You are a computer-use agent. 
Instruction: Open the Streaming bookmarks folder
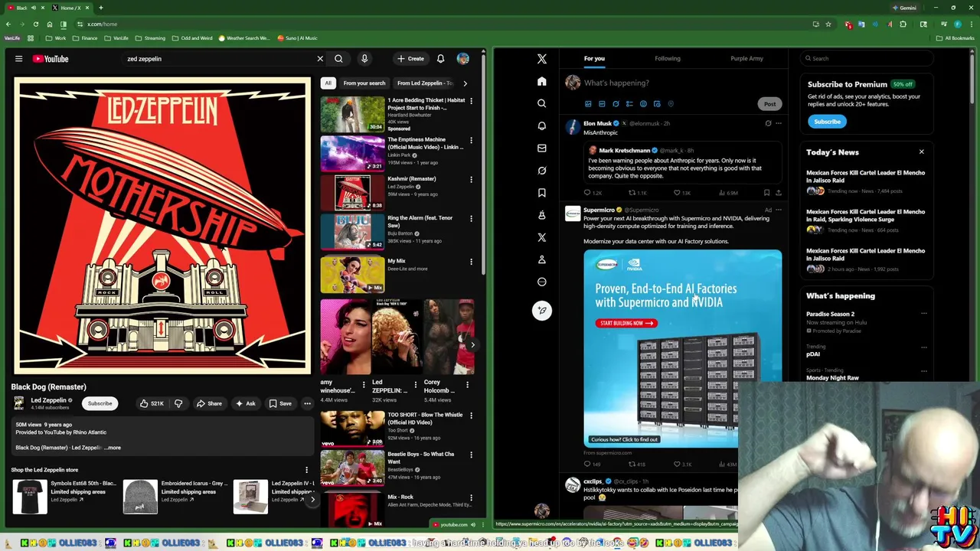(x=150, y=38)
